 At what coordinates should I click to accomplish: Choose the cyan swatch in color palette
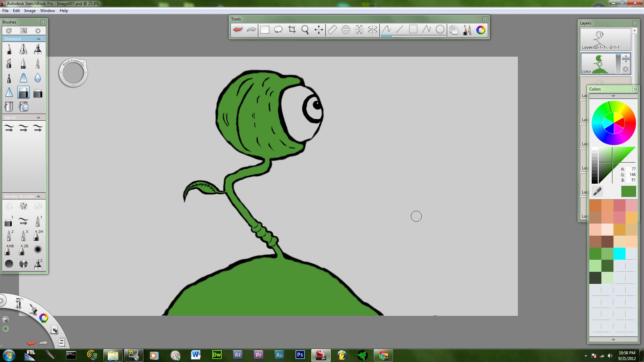(620, 254)
